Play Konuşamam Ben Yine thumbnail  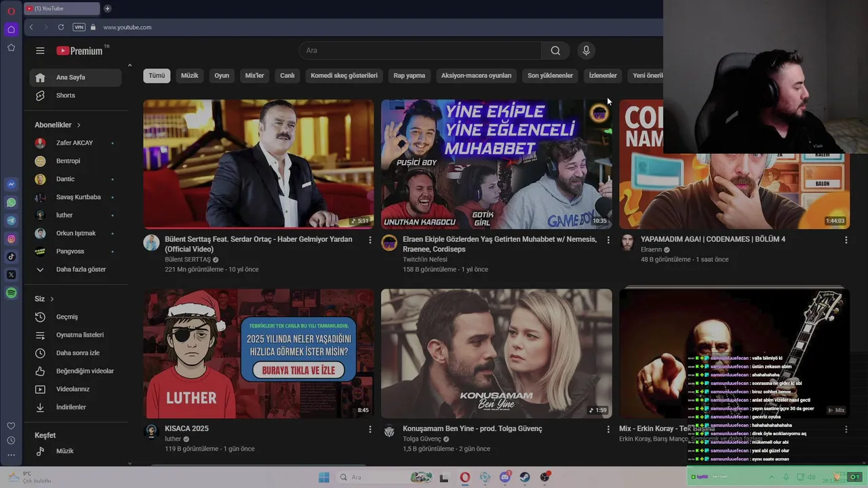click(496, 354)
